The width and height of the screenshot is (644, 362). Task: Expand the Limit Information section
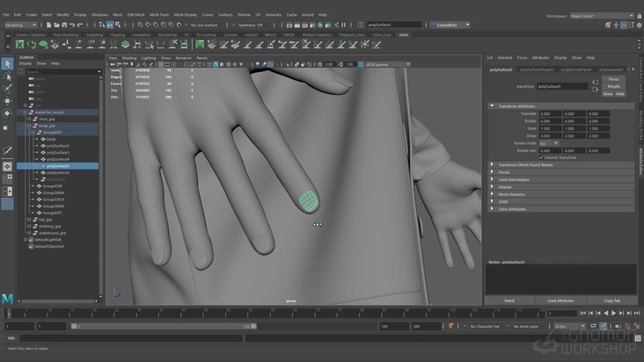tap(492, 179)
